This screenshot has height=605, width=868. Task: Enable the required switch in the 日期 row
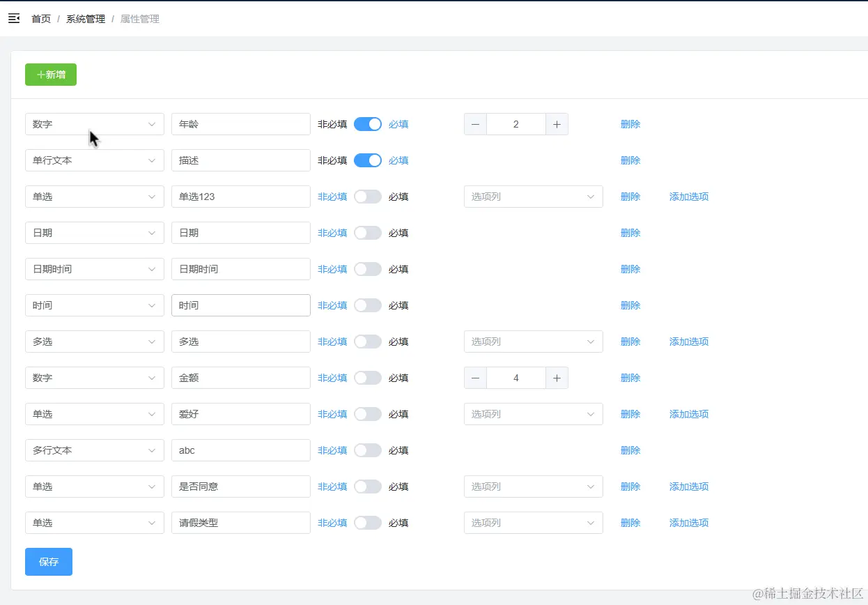368,233
